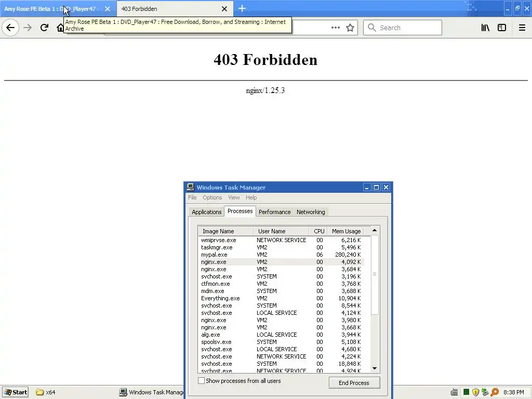Click the on-screen keyboard tray icon
Image resolution: width=532 pixels, height=399 pixels.
(454, 393)
